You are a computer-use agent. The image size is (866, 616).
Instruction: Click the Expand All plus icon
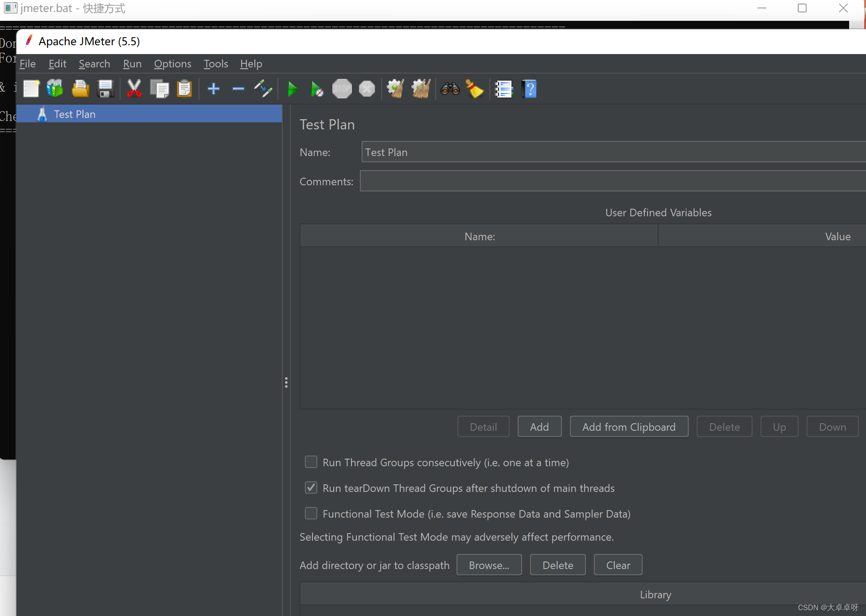click(x=213, y=89)
